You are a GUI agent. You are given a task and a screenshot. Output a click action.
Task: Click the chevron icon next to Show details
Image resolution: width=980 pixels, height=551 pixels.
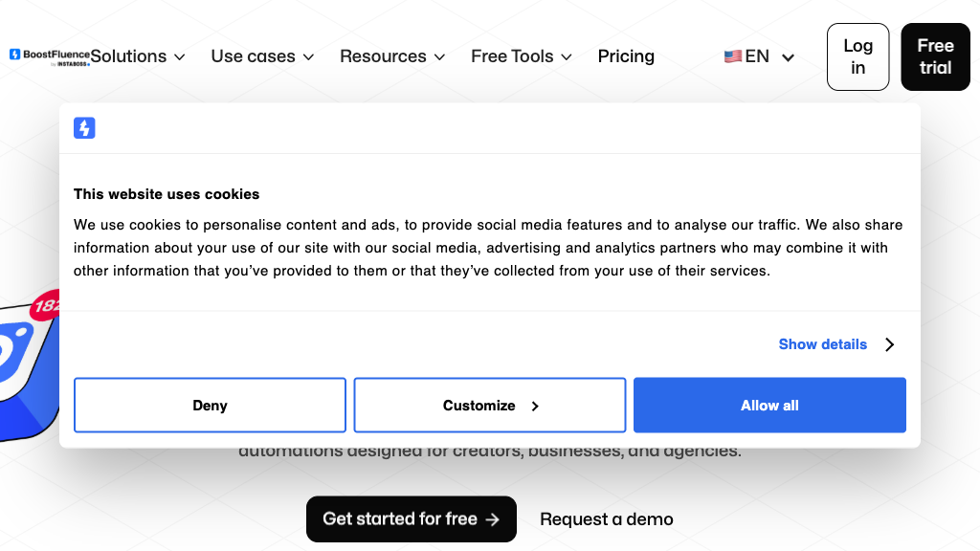coord(889,344)
